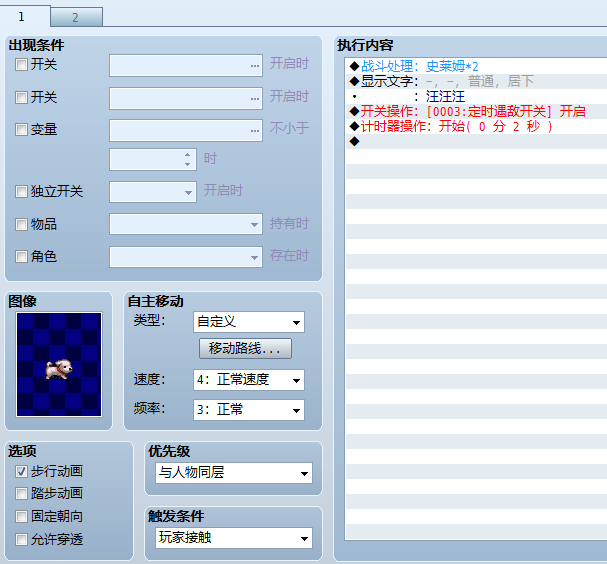
Task: Select the 计时器操作 开始 command line
Action: (476, 126)
